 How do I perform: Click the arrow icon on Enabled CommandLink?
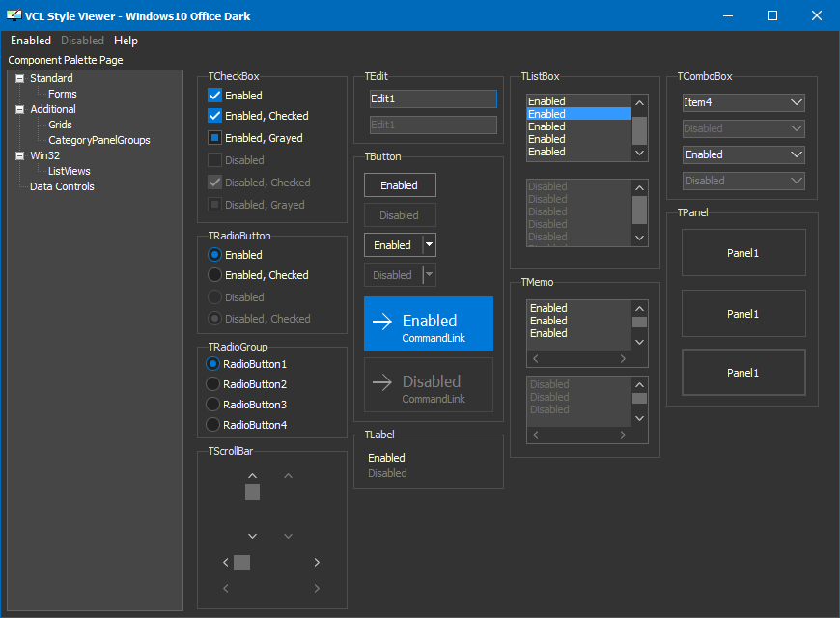point(382,321)
